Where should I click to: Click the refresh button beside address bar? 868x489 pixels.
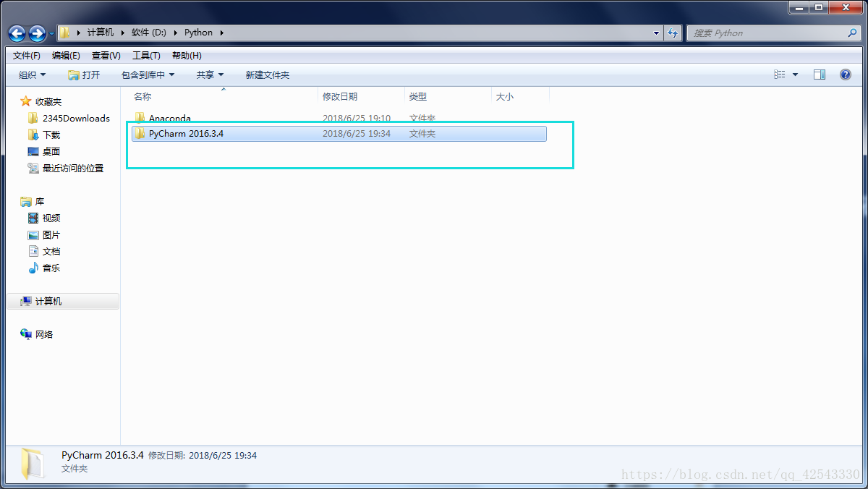click(x=673, y=33)
